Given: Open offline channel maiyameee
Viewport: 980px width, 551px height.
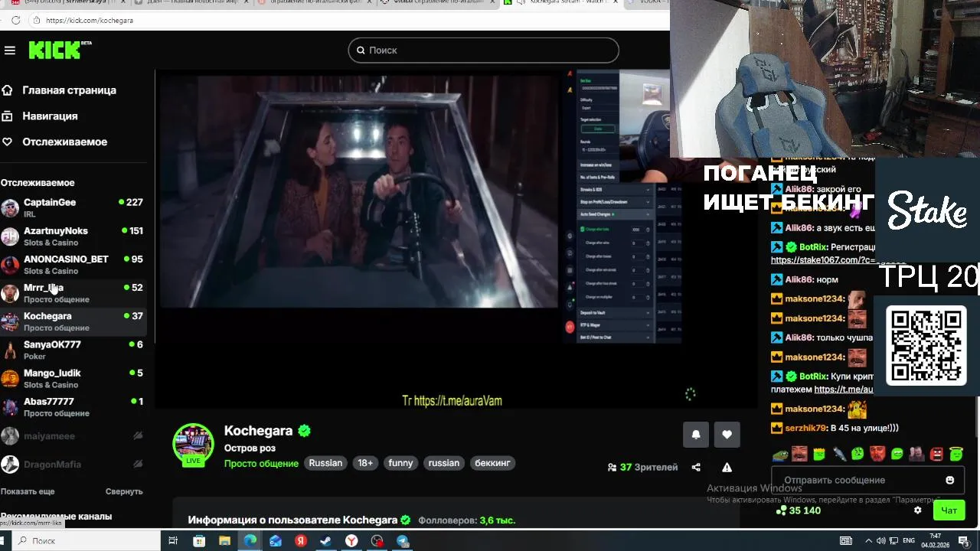Looking at the screenshot, I should click(x=73, y=436).
